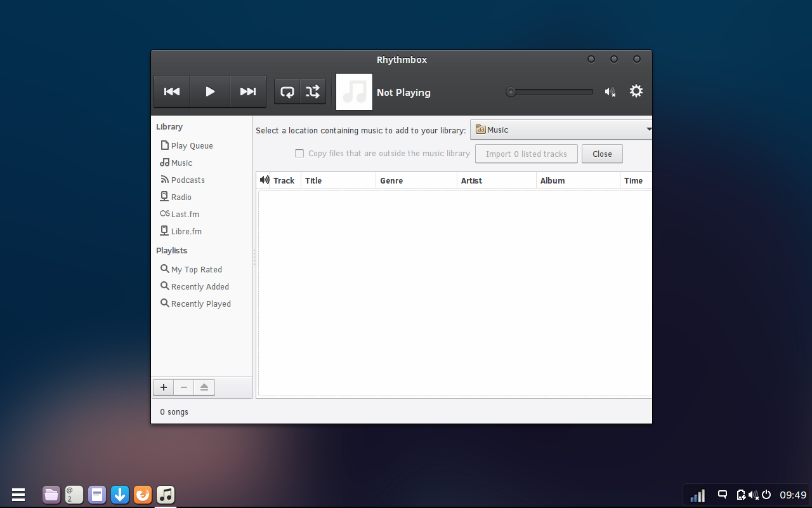Sort the list by the Album column
812x508 pixels.
579,180
